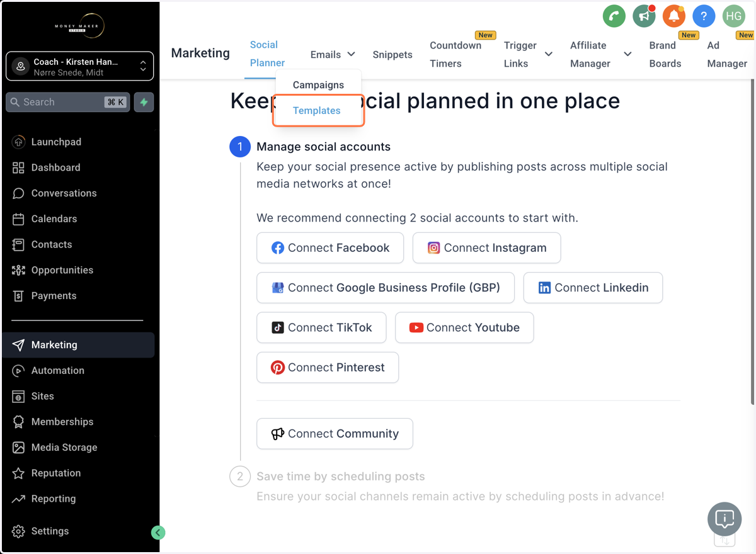The height and width of the screenshot is (554, 756).
Task: Click the Calendars icon in sidebar
Action: coord(18,219)
